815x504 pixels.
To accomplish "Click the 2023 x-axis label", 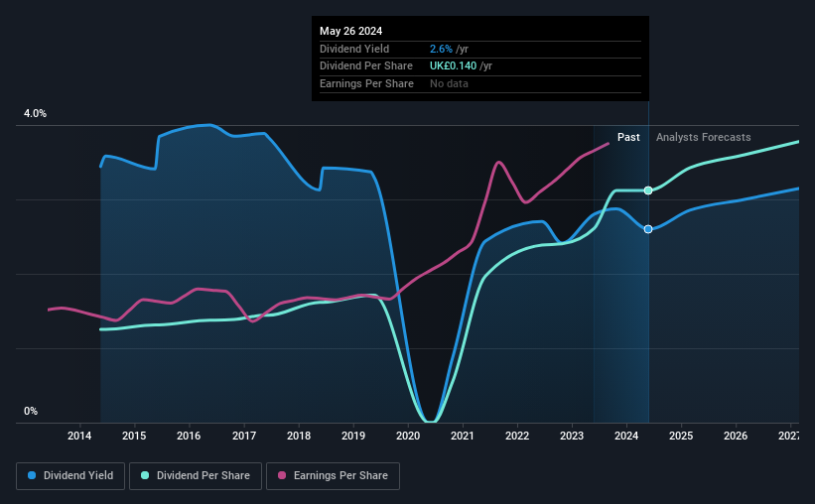I will [572, 436].
